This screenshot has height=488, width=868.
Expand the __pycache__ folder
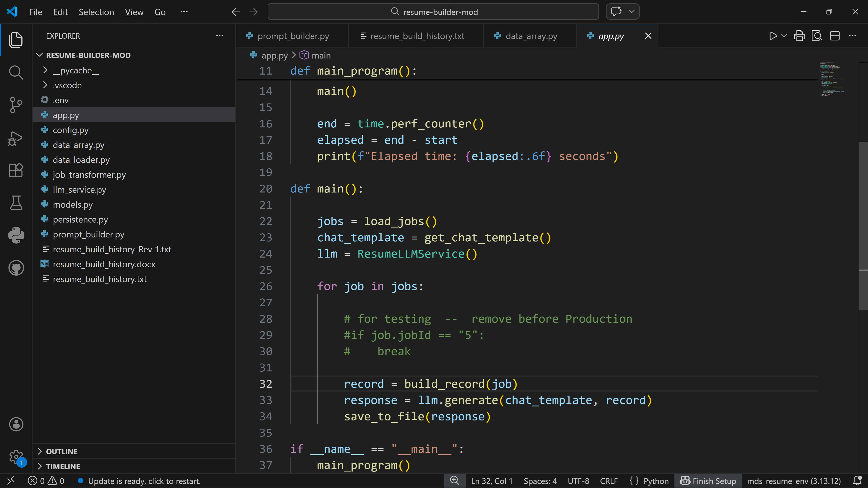tap(76, 70)
